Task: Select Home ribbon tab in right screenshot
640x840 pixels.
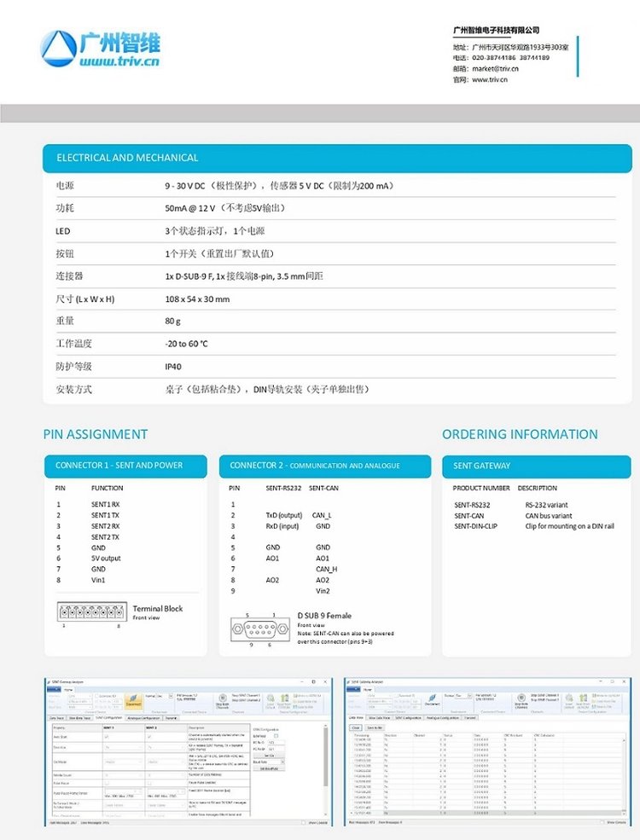Action: click(x=367, y=689)
